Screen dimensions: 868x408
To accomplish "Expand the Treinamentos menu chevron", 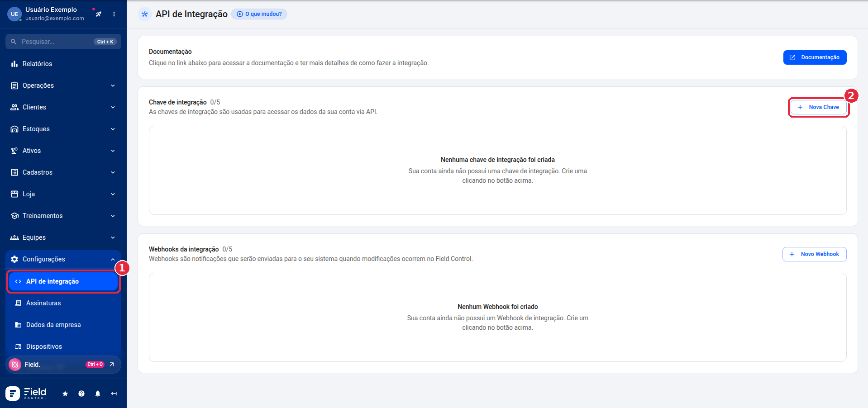I will coord(113,216).
